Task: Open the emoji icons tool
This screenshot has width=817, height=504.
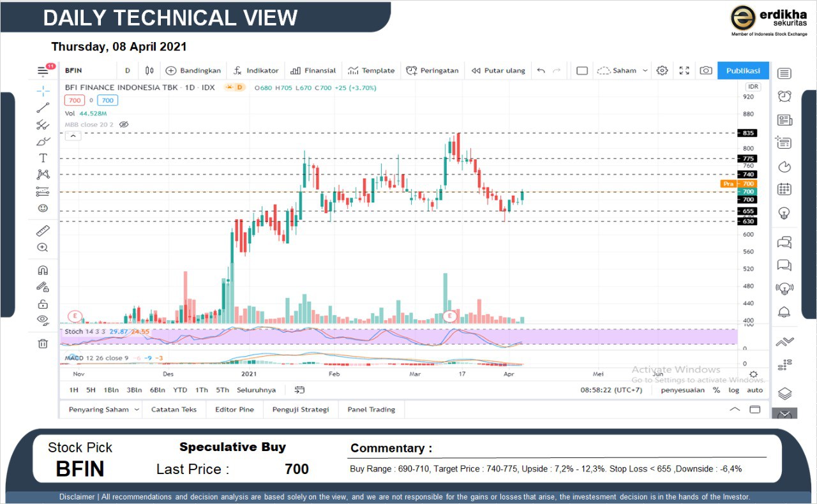Action: (x=43, y=208)
